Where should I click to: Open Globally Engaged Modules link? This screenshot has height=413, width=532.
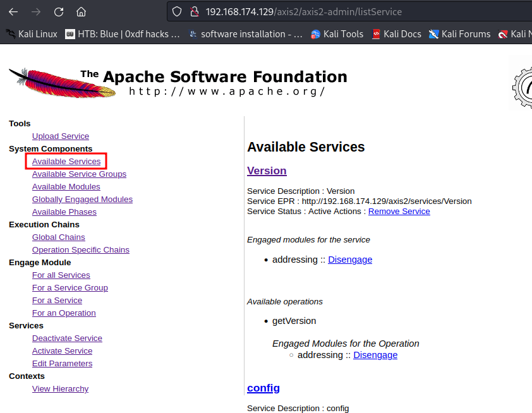coord(82,200)
